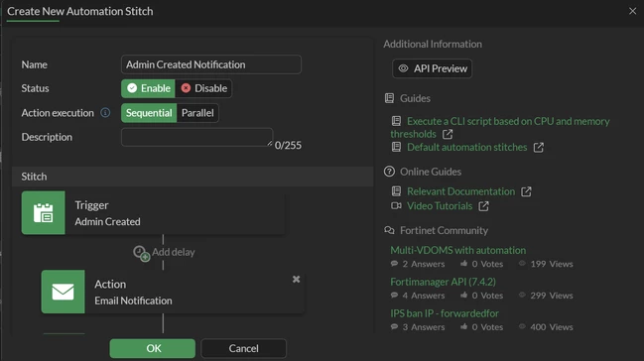
Task: Close the Create New Automation Stitch dialog
Action: pyautogui.click(x=632, y=11)
